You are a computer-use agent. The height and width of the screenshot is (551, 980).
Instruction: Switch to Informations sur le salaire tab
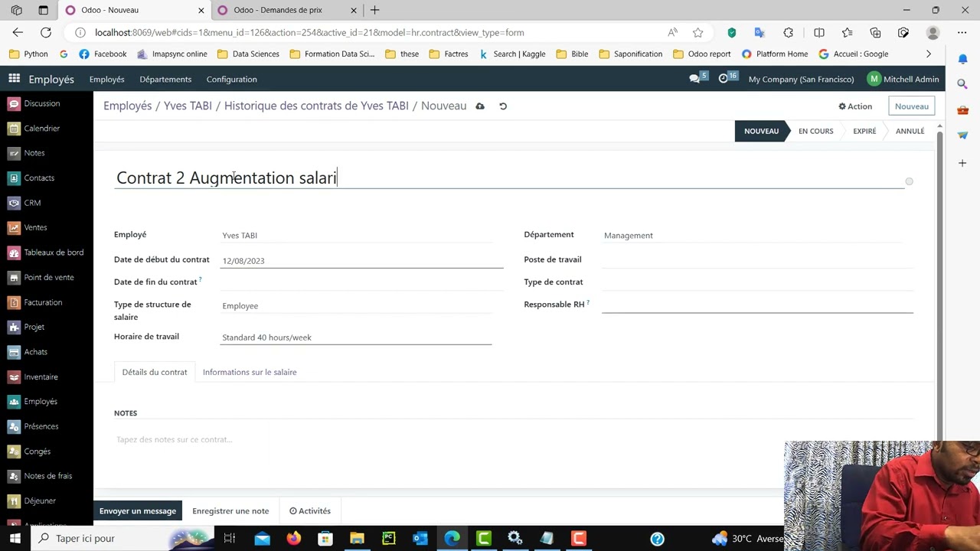pyautogui.click(x=250, y=372)
